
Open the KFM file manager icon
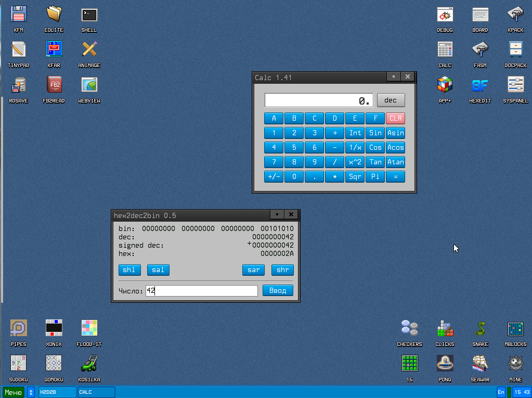tap(19, 15)
